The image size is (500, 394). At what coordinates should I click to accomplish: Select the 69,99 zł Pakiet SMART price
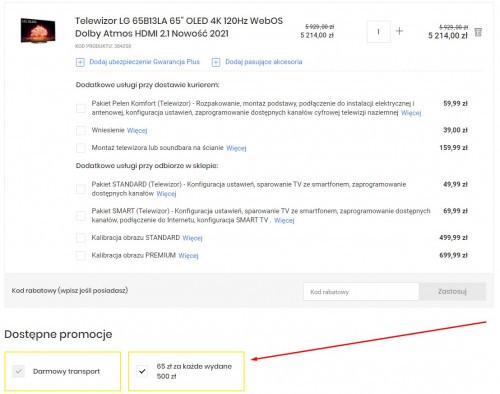tap(455, 211)
